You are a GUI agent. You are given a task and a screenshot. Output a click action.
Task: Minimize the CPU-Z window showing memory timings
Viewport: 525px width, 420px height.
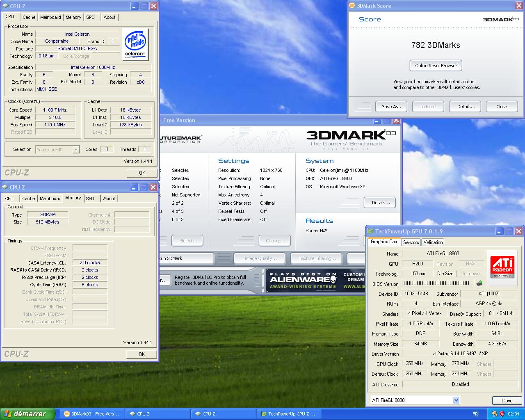pos(135,187)
